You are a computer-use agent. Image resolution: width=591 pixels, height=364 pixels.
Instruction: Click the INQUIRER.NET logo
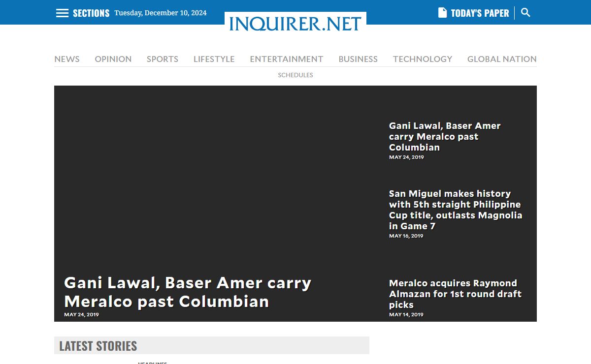[295, 23]
